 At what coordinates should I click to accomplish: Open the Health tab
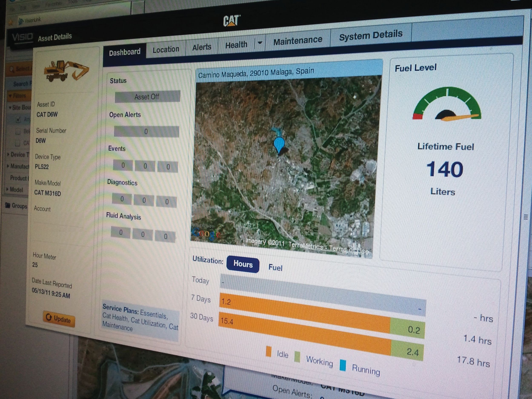[236, 45]
